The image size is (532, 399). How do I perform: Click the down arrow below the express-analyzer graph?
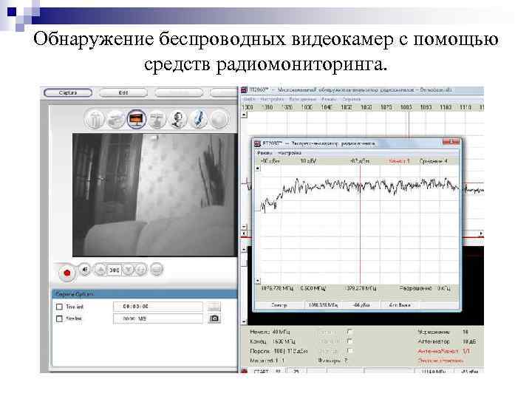click(258, 281)
